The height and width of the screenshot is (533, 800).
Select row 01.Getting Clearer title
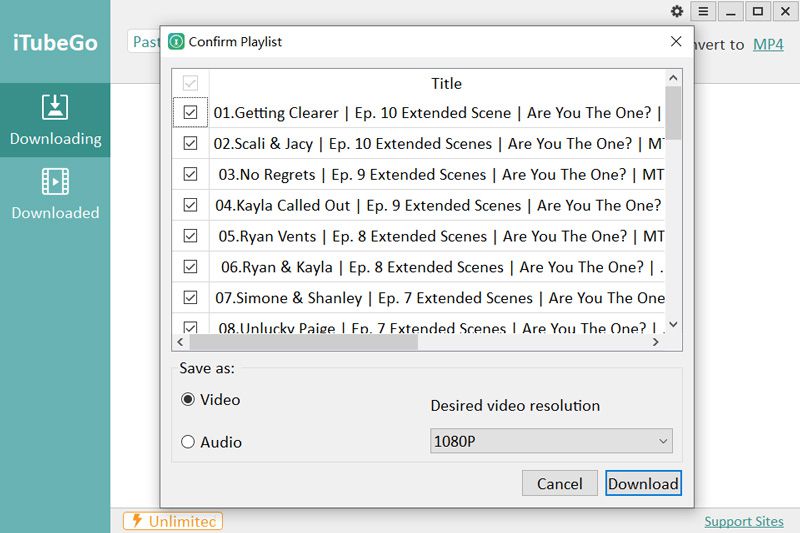(437, 113)
